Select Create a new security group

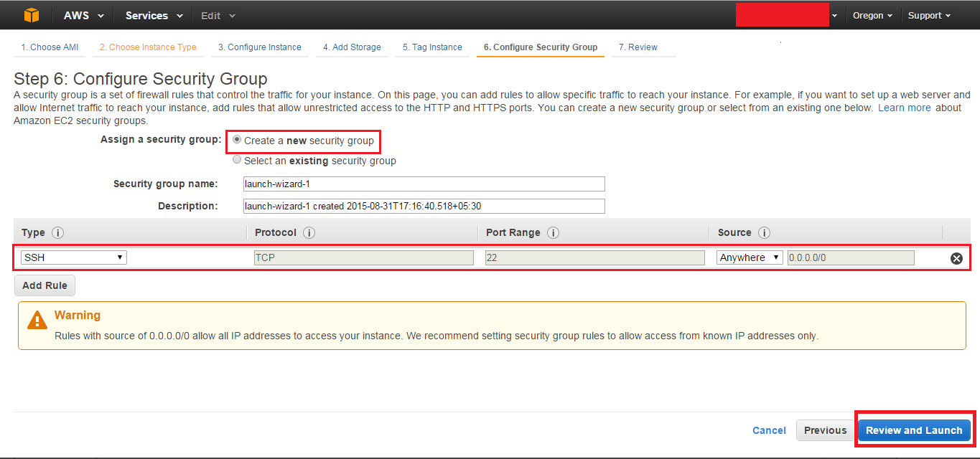(x=237, y=141)
